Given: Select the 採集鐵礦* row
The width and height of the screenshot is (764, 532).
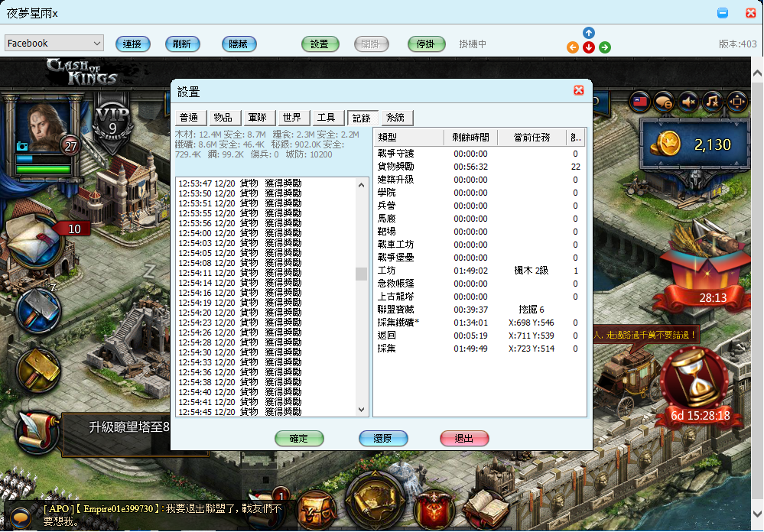Looking at the screenshot, I should click(x=480, y=323).
